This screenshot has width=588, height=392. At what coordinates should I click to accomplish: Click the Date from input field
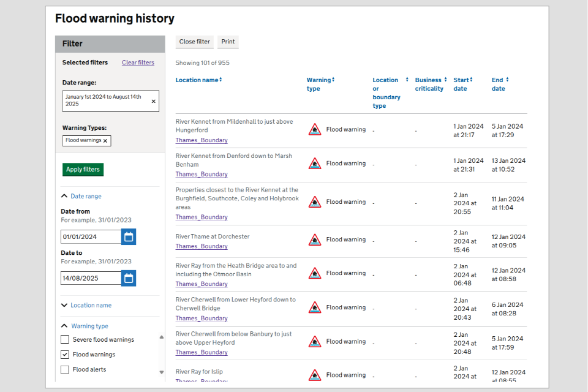pos(91,237)
